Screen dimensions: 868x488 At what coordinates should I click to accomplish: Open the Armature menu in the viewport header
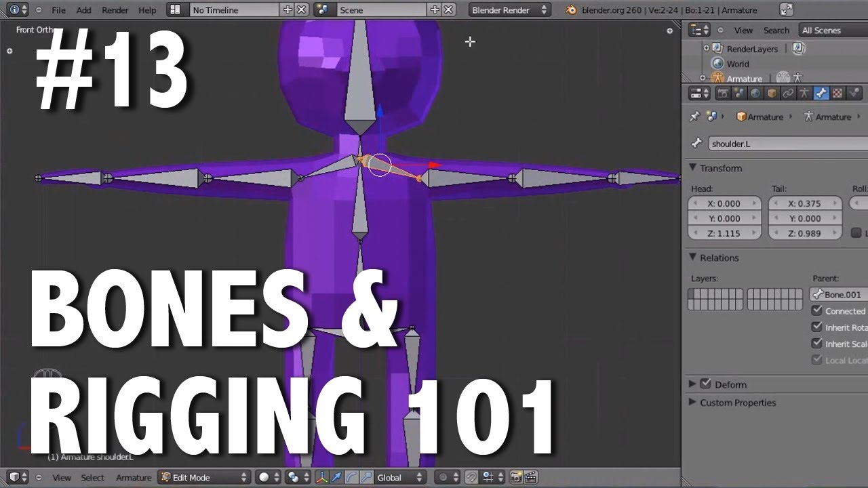(x=133, y=478)
